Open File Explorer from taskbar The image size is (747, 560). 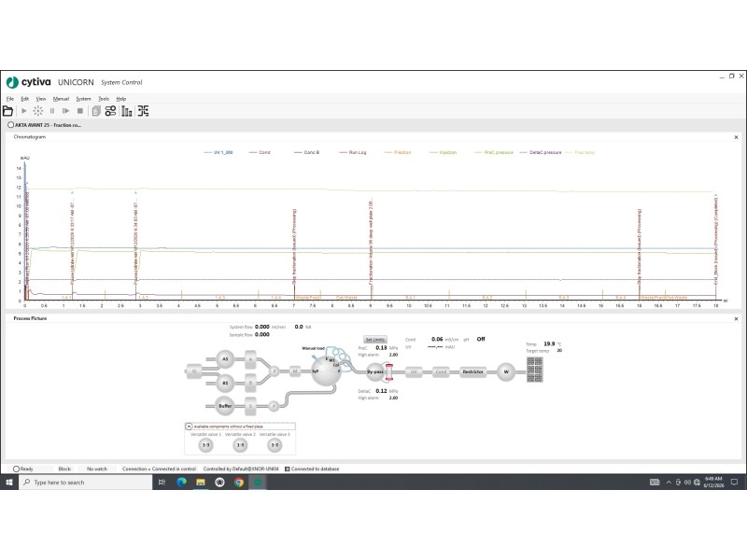coord(201,482)
